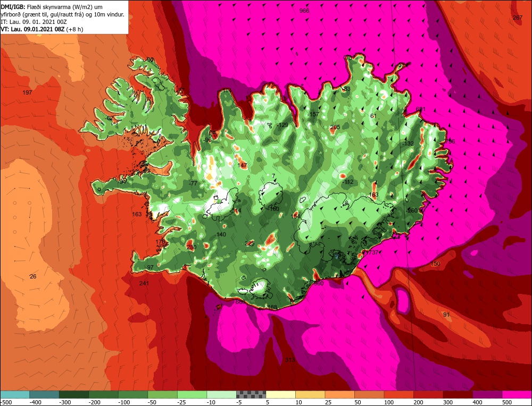
Task: Click the yellow-orange legend swatch between 10 and 25
Action: (310, 394)
